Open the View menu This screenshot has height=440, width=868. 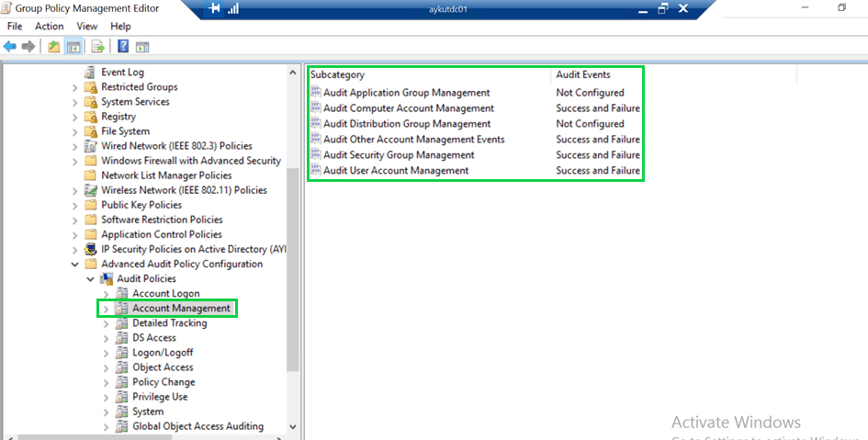(87, 27)
